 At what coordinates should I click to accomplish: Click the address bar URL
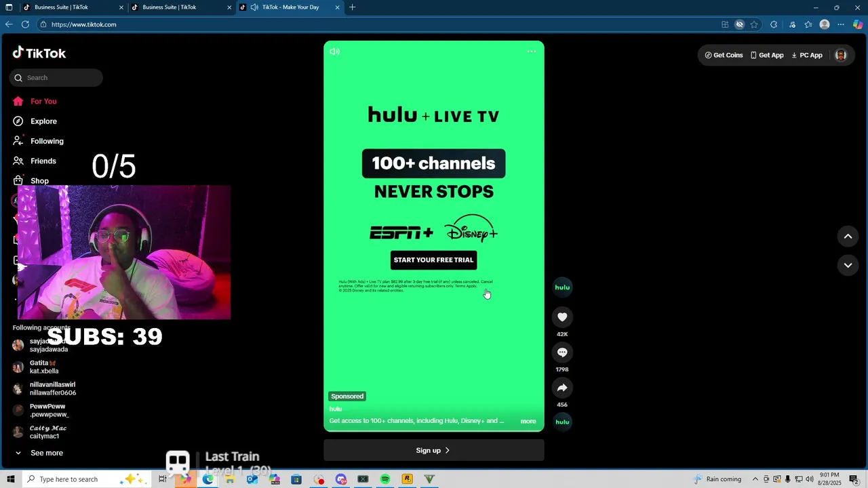tap(83, 24)
